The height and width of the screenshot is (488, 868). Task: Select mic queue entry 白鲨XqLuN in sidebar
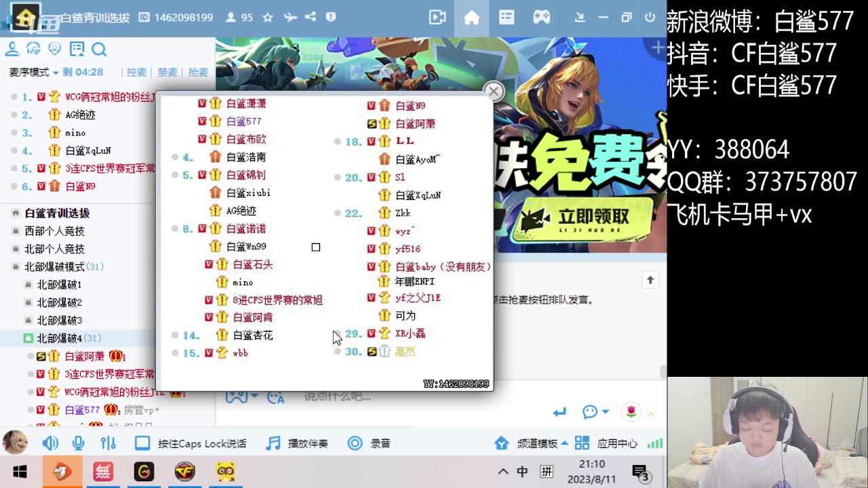pos(88,150)
